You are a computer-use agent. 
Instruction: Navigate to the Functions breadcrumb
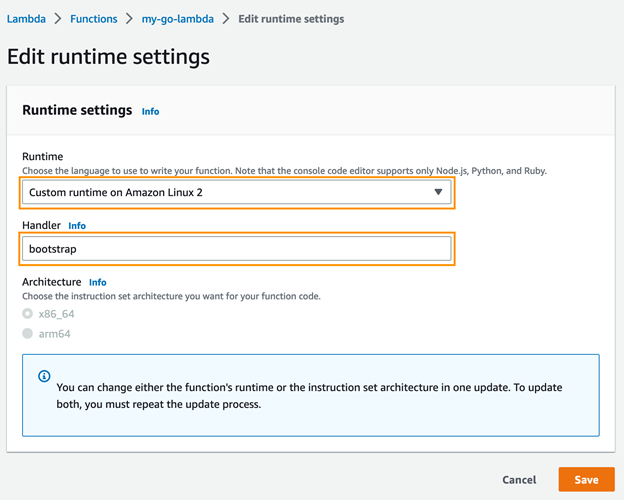pyautogui.click(x=93, y=19)
